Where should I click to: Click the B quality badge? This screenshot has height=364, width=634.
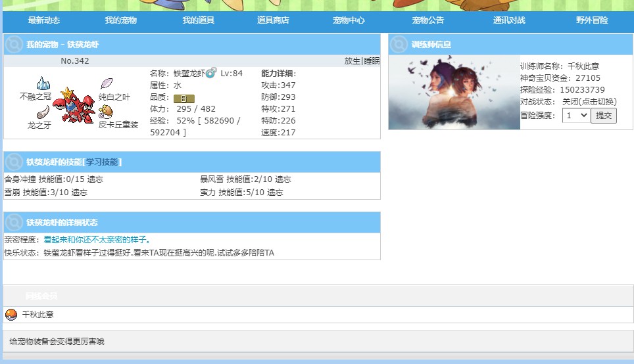pyautogui.click(x=183, y=98)
